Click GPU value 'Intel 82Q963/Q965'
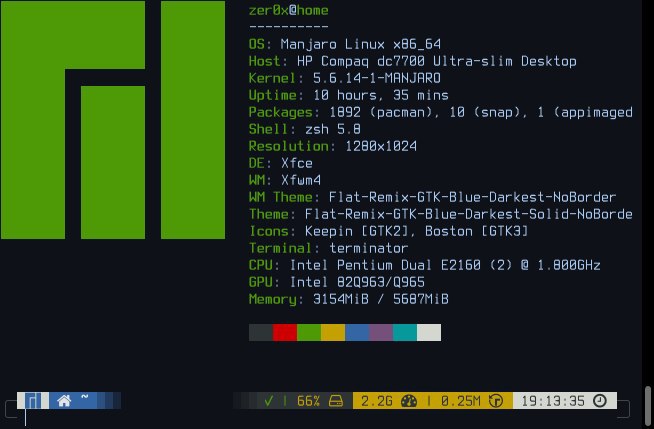654x429 pixels. pyautogui.click(x=357, y=282)
